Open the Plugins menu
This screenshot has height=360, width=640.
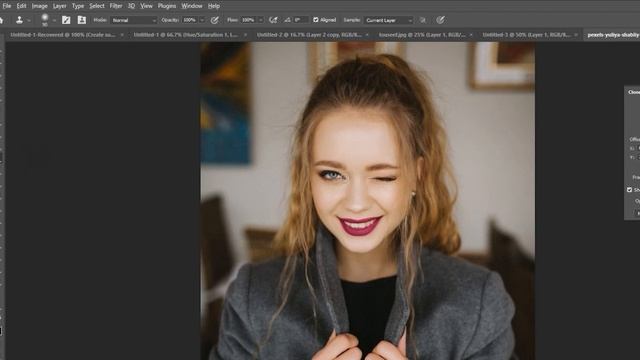coord(167,6)
